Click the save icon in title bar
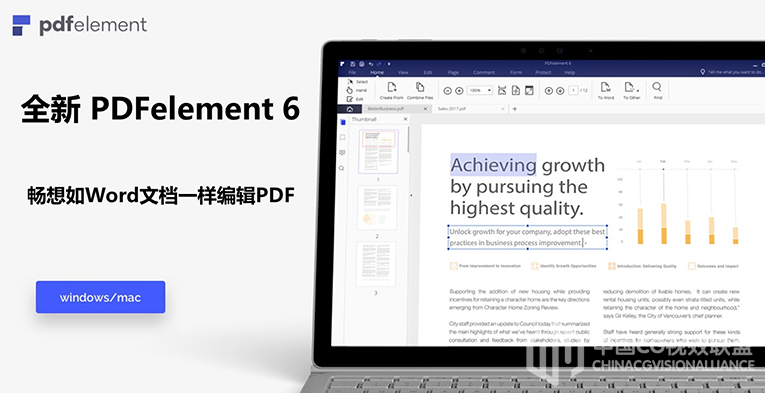Viewport: 766px width, 393px height. click(x=353, y=64)
